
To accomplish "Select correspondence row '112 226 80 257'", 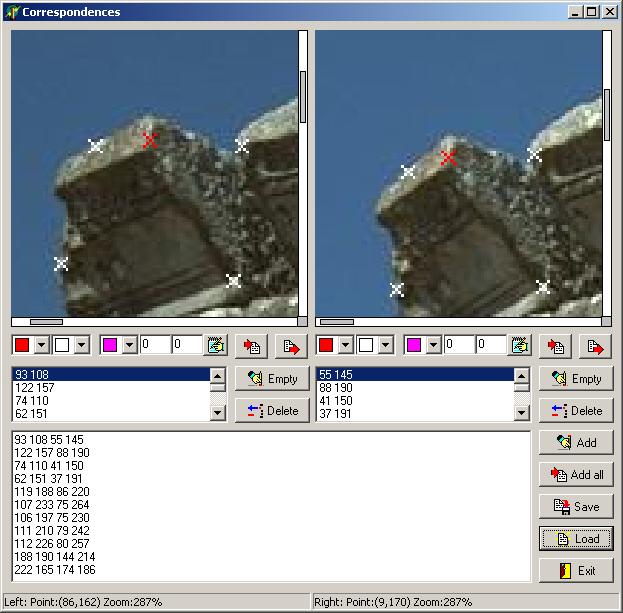I will point(52,544).
